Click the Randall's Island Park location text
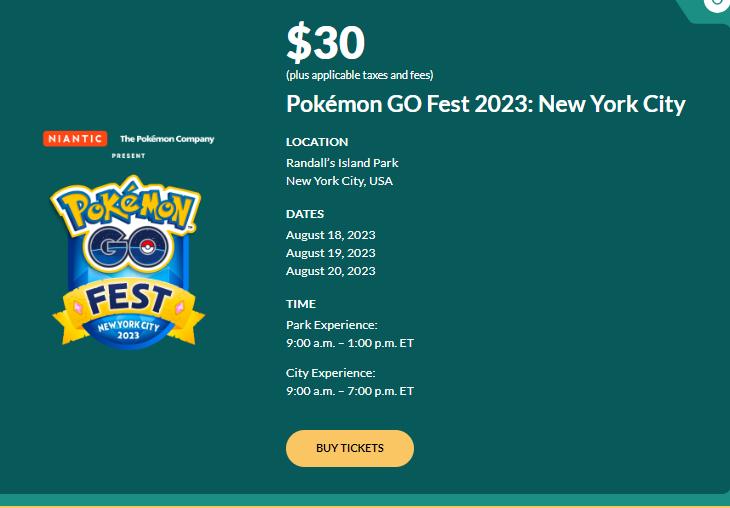Screen dimensions: 730x508 (342, 163)
